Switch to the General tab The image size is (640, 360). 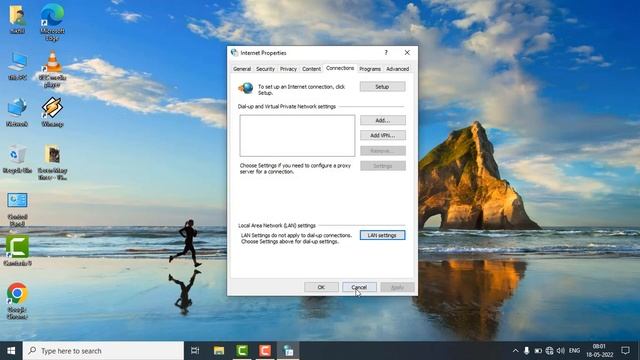click(x=242, y=69)
